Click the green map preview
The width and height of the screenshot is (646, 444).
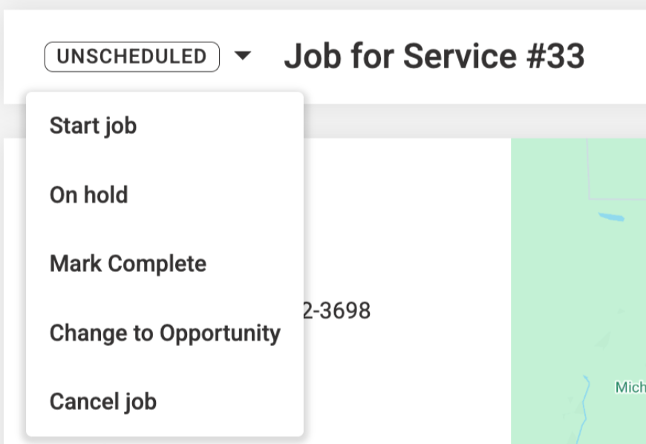578,291
